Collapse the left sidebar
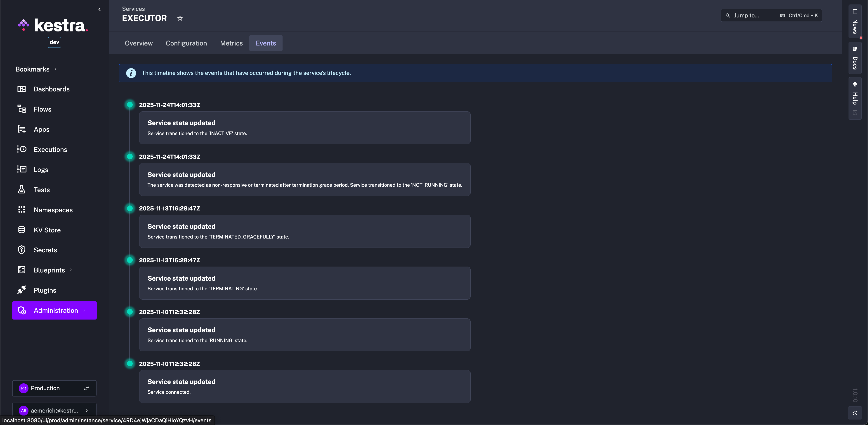The height and width of the screenshot is (425, 868). [99, 10]
